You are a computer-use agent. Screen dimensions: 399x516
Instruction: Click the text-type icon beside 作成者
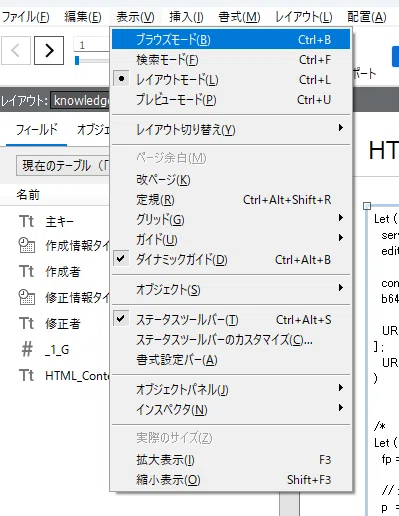26,271
